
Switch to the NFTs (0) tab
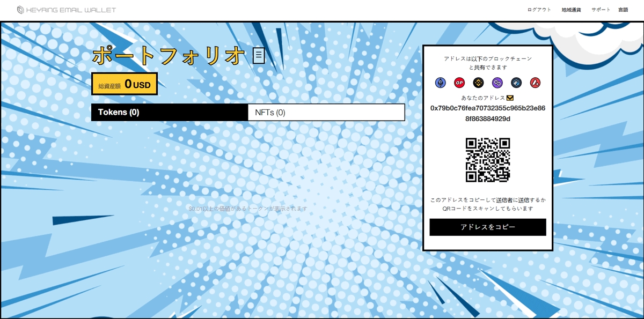(x=326, y=113)
